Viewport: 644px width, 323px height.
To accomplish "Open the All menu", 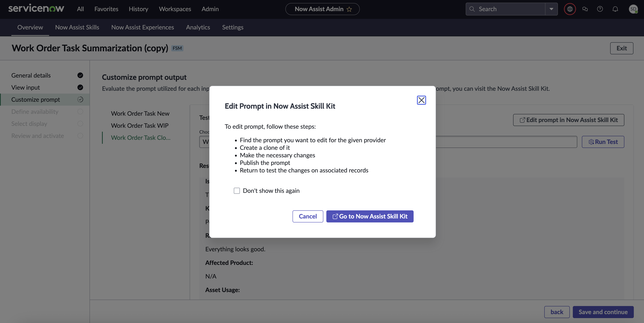I will (x=80, y=9).
